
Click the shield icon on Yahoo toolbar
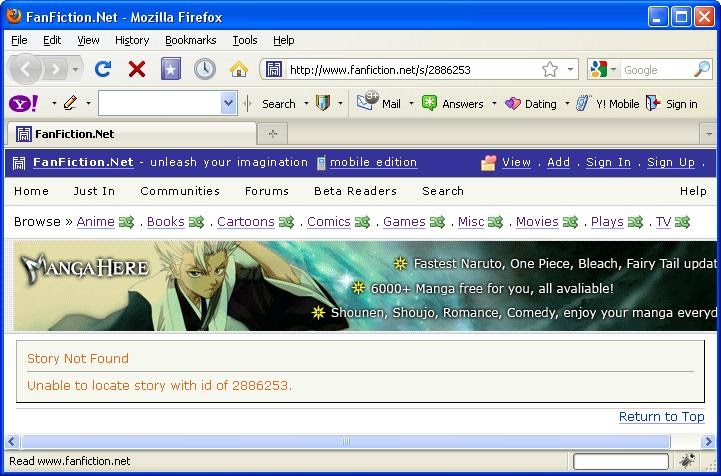[323, 103]
